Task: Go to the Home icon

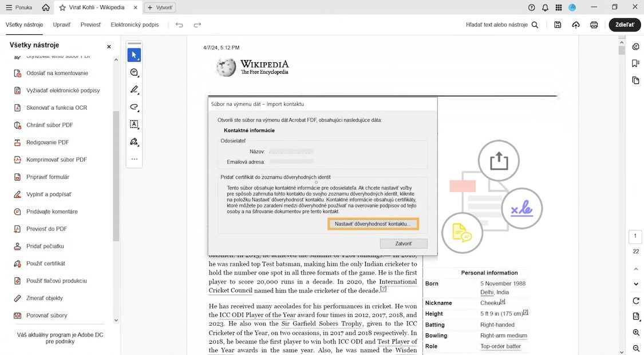Action: coord(46,7)
